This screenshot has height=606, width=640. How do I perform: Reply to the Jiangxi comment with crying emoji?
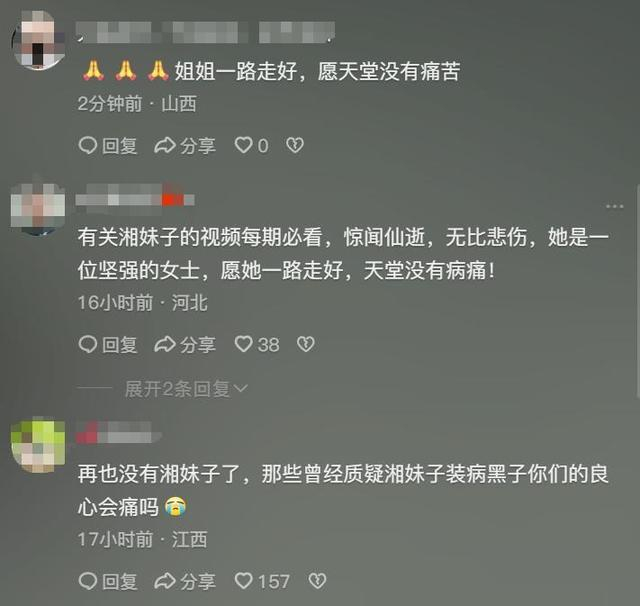click(x=108, y=581)
